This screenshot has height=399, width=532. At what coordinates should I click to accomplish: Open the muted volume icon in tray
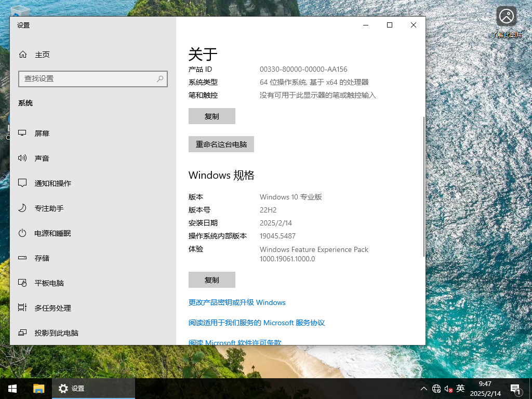tap(448, 388)
